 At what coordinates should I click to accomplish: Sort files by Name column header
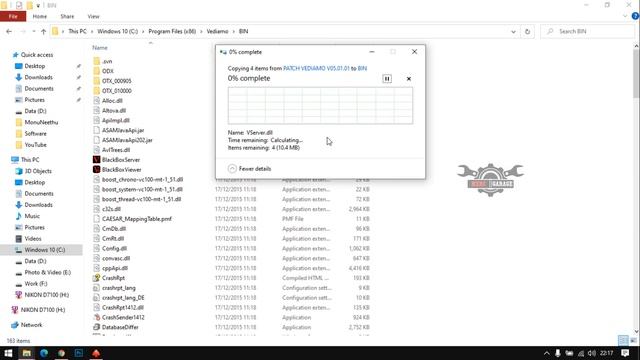pos(100,48)
